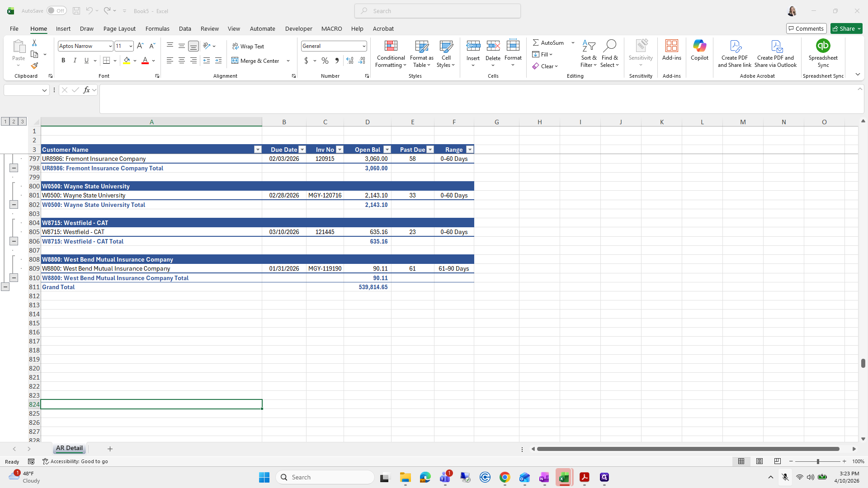Select the Format Painter brush icon

tap(34, 66)
